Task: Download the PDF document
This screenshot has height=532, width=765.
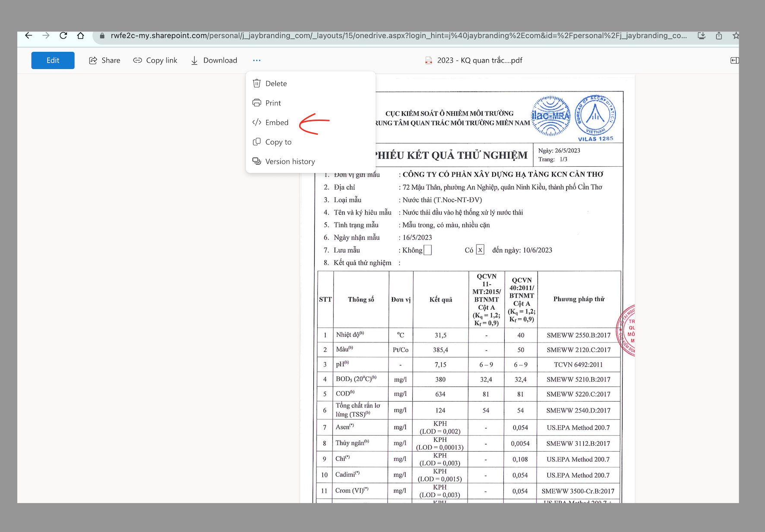Action: pos(214,60)
